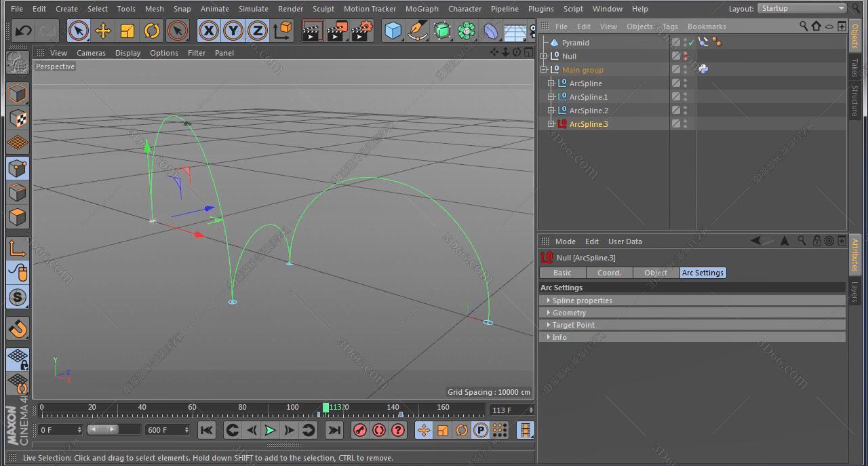Collapse the Main group hierarchy
This screenshot has width=868, height=466.
(x=543, y=69)
